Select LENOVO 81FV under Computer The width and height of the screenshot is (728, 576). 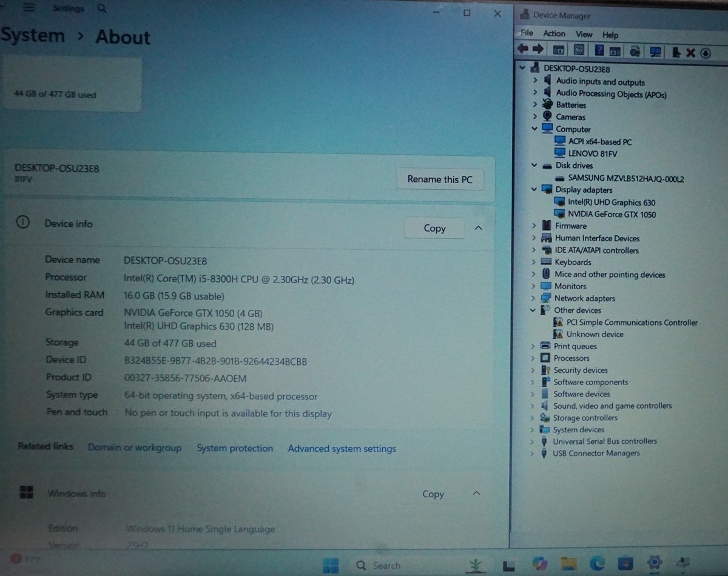[x=593, y=153]
